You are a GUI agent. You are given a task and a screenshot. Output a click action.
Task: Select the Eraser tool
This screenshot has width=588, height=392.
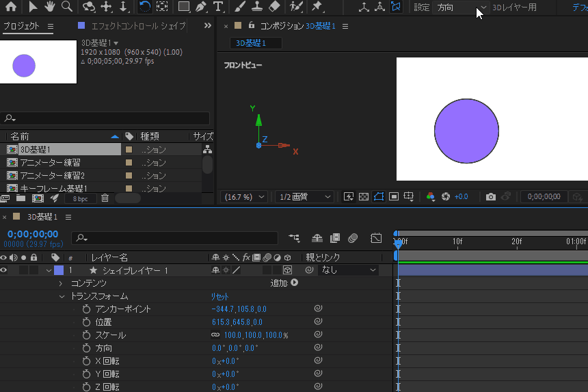click(x=274, y=6)
